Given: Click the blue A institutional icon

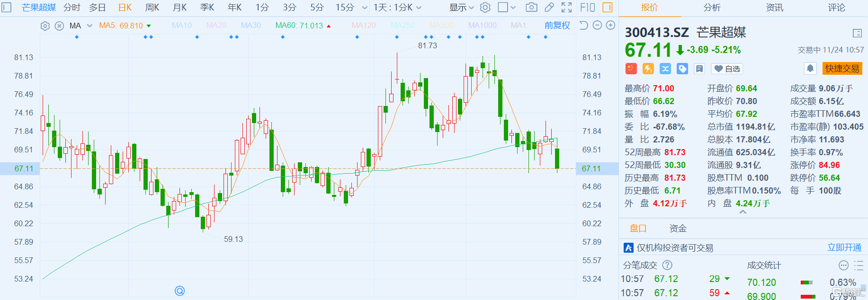Looking at the screenshot, I should 629,247.
